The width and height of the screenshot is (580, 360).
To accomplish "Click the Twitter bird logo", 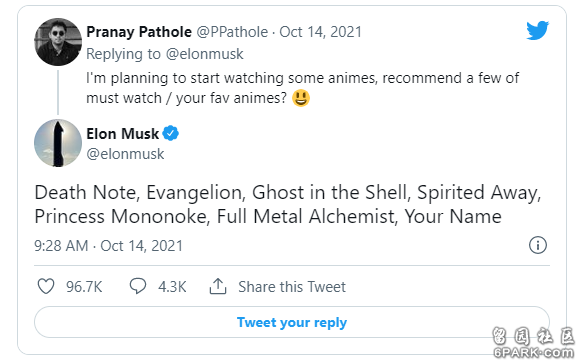I will [537, 30].
